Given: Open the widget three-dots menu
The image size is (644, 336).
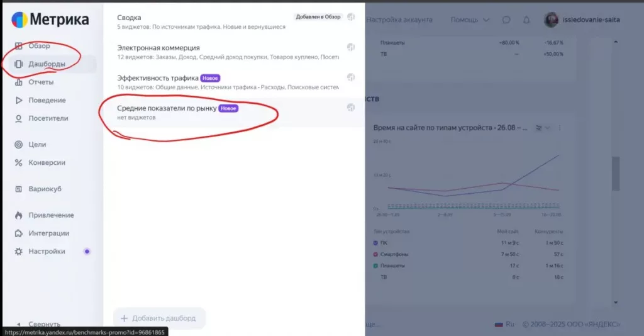Looking at the screenshot, I should 559,128.
